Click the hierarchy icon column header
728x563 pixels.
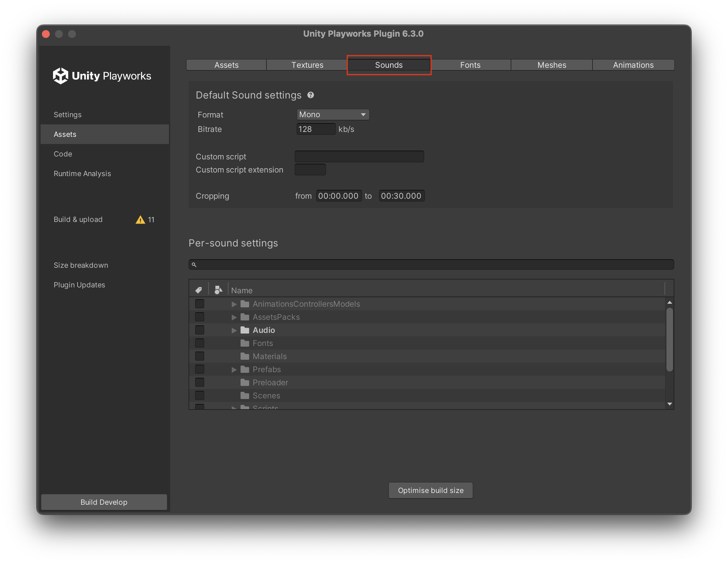(x=218, y=290)
